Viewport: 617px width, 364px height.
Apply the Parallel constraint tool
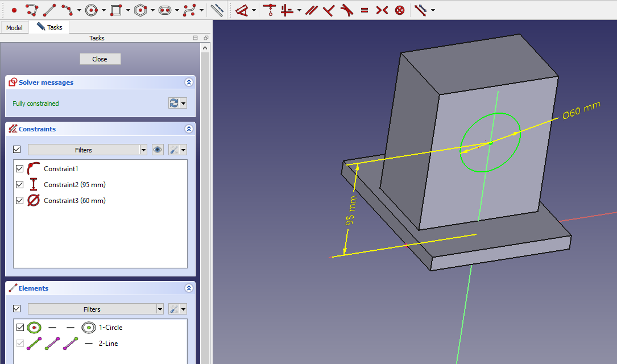[x=311, y=10]
